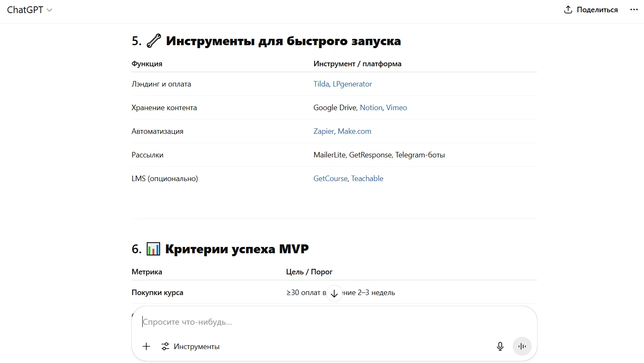644x363 pixels.
Task: Open the Teachable link
Action: click(367, 179)
